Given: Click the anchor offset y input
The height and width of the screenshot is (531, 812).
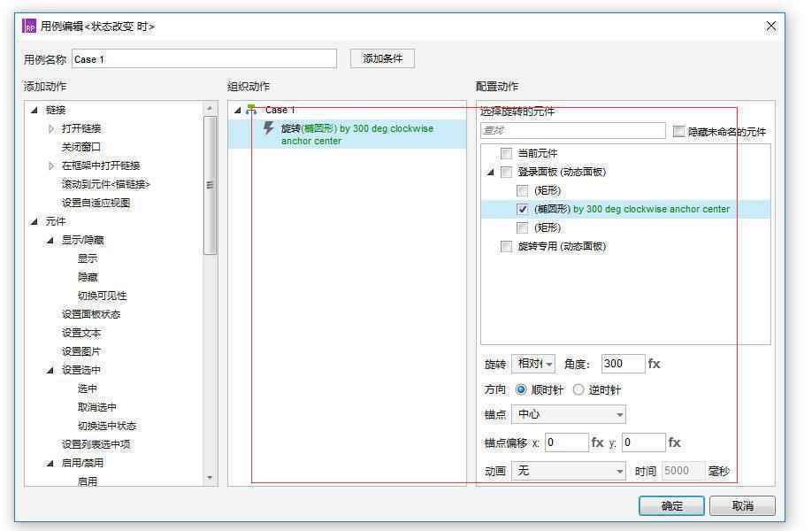Looking at the screenshot, I should click(x=643, y=442).
